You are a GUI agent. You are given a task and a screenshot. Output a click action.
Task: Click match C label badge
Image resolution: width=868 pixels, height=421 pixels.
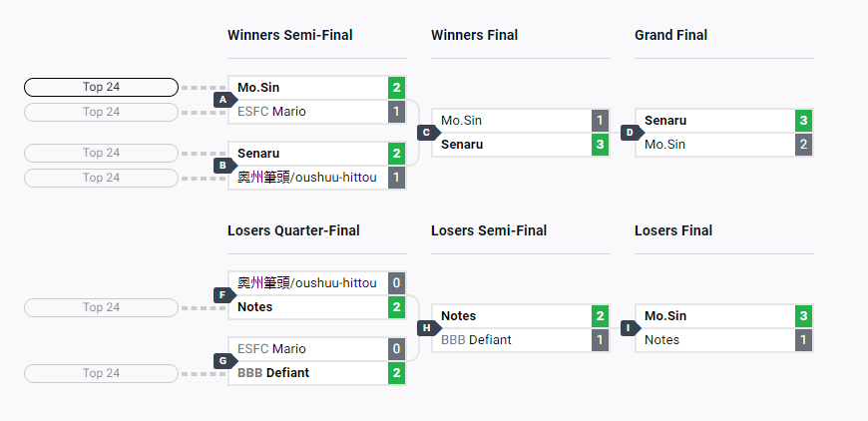pos(427,133)
